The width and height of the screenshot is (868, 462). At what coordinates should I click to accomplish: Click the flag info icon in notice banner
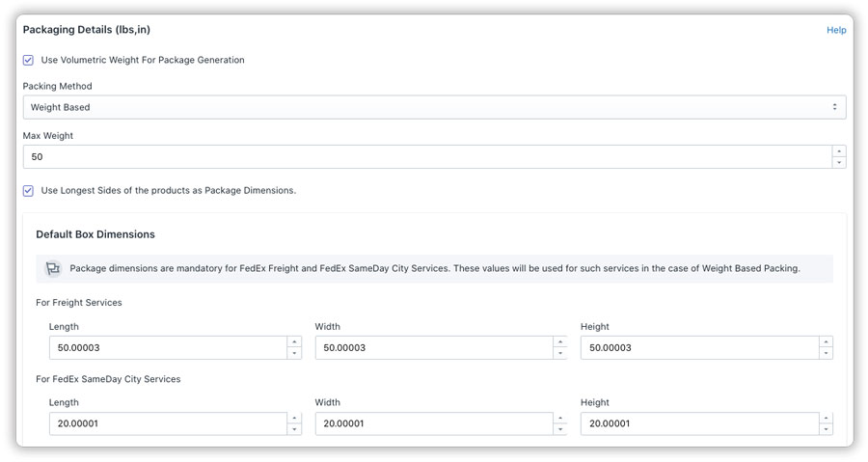pyautogui.click(x=53, y=269)
